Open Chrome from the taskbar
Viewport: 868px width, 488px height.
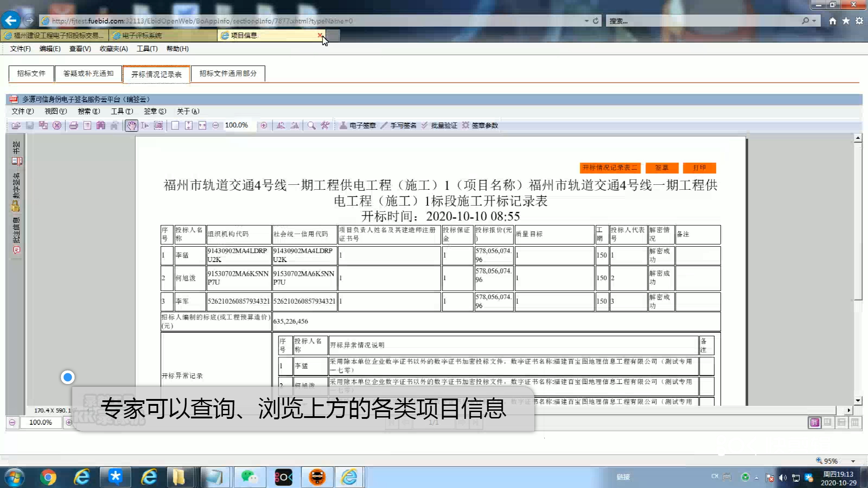pos(48,477)
